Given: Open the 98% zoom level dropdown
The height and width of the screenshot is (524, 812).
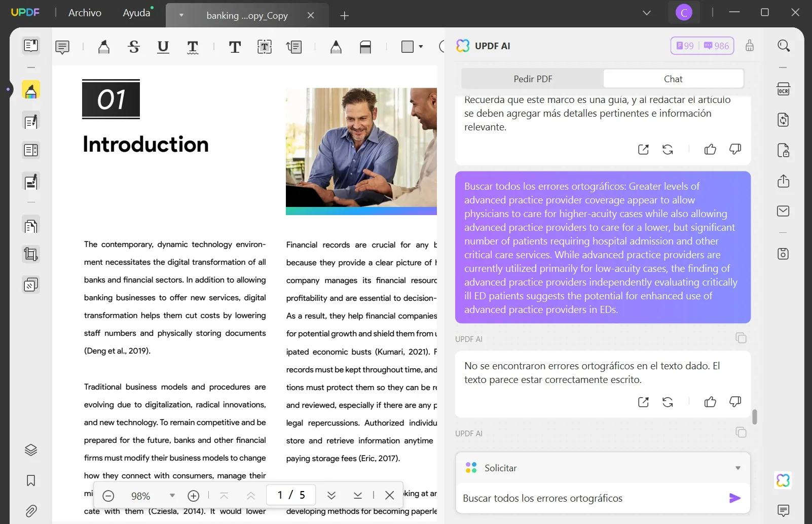Looking at the screenshot, I should pyautogui.click(x=172, y=496).
